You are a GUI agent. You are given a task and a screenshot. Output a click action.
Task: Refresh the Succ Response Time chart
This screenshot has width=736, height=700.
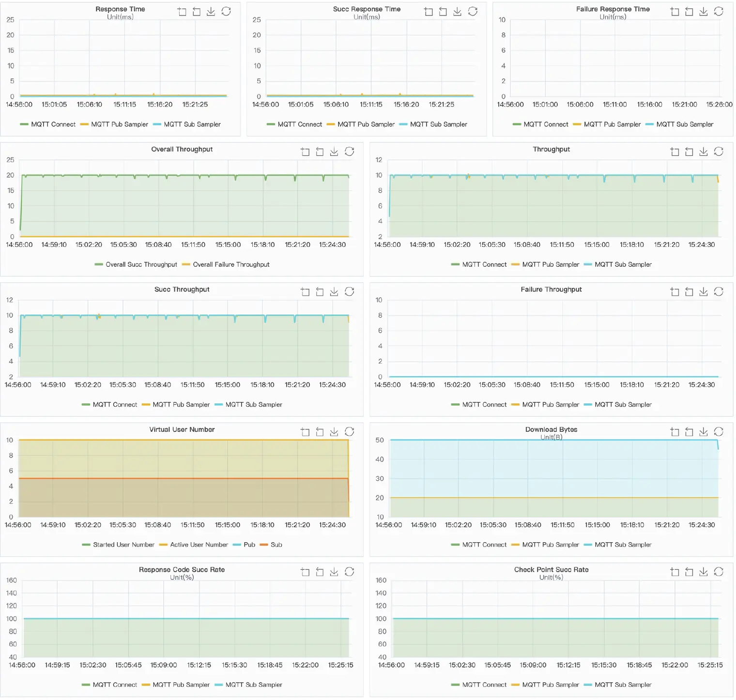click(473, 12)
